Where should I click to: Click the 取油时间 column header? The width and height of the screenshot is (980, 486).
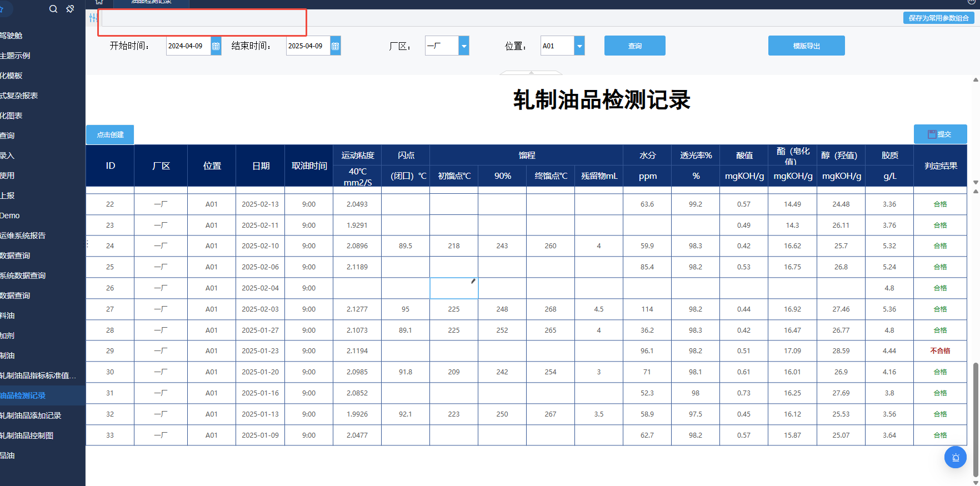[309, 166]
